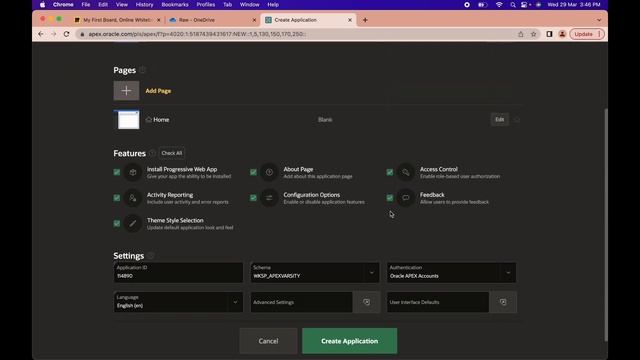Screen dimensions: 640x360
Task: Click the Add Page plus icon
Action: [x=126, y=91]
